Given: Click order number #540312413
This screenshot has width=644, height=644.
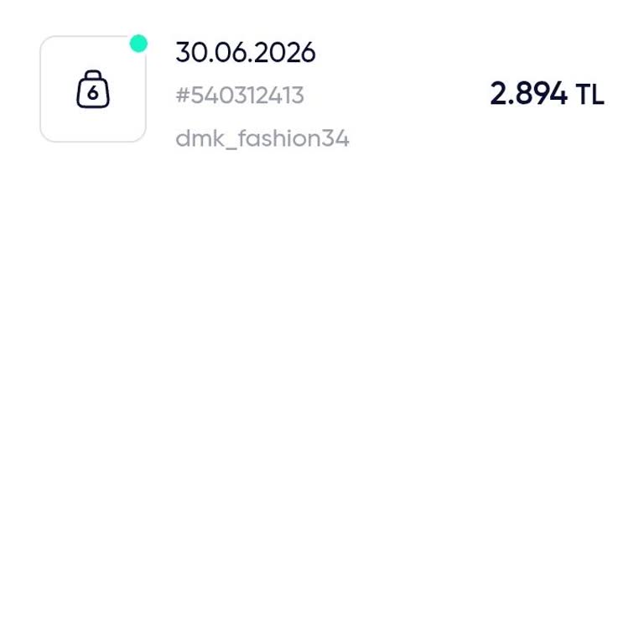Looking at the screenshot, I should (x=240, y=96).
